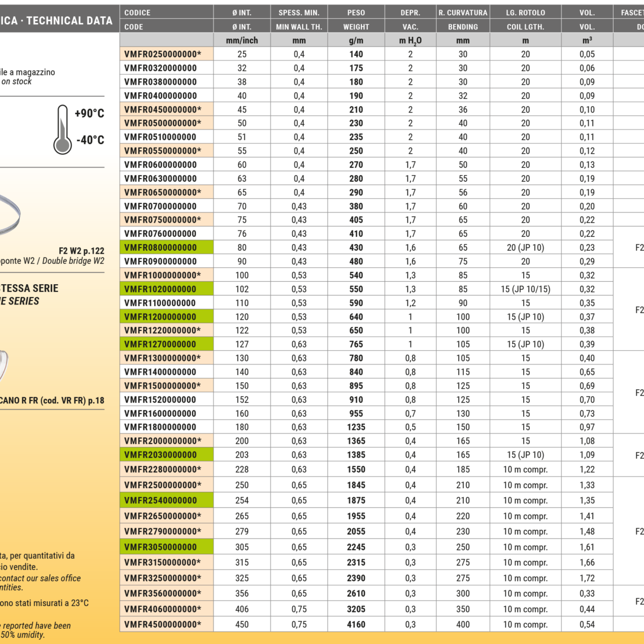The width and height of the screenshot is (644, 644).
Task: Click the -40°C minimum temperature label
Action: (90, 140)
